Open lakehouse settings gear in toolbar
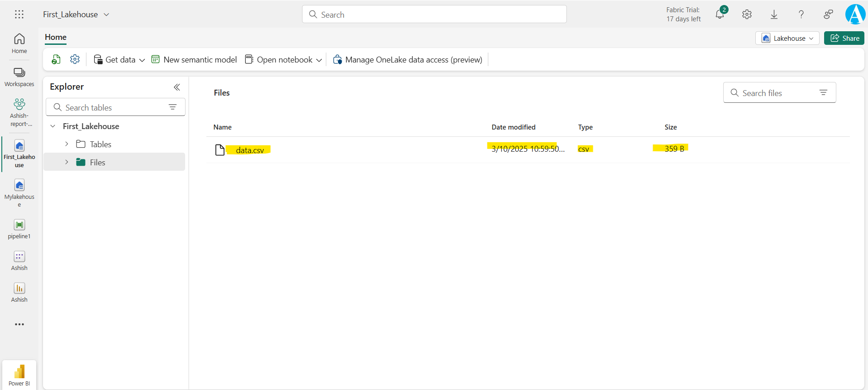This screenshot has height=390, width=868. [75, 59]
